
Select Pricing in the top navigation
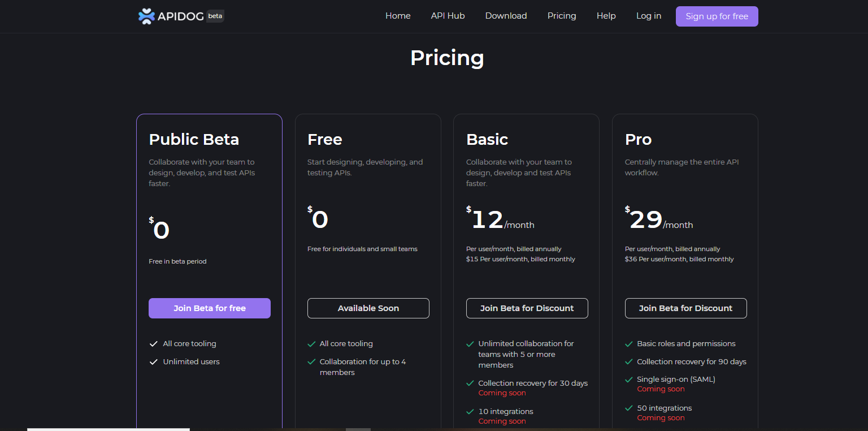point(562,16)
